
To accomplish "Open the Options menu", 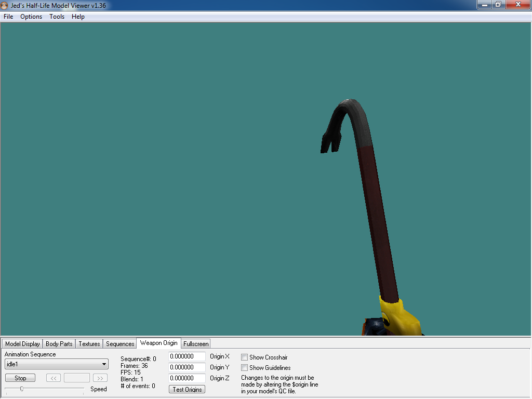I will point(31,17).
